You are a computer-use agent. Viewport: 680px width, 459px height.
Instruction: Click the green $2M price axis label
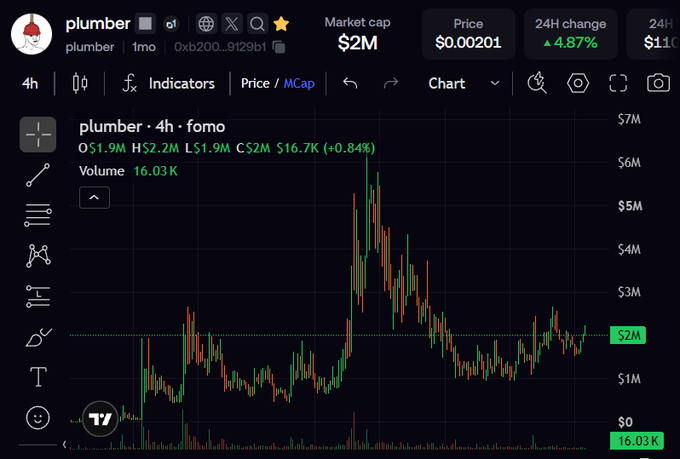[628, 335]
